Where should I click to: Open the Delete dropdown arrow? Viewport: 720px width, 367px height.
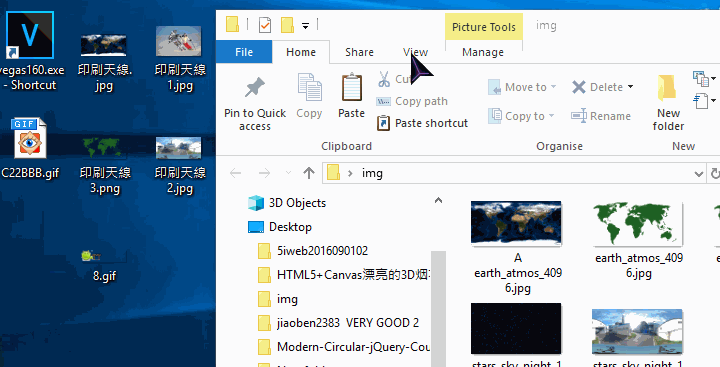(x=630, y=86)
